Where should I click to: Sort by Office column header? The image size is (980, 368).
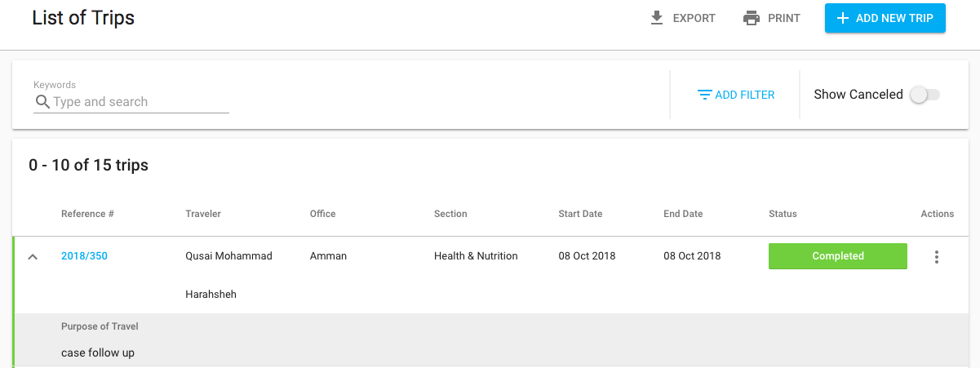click(x=323, y=214)
